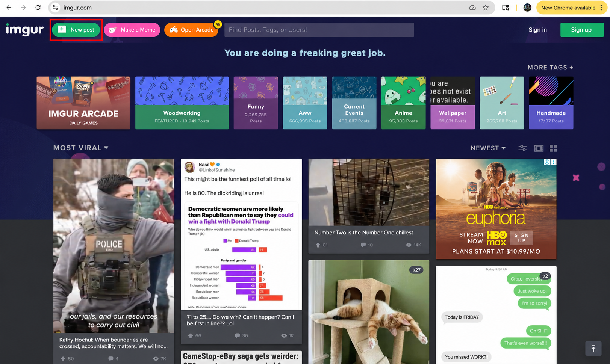The width and height of the screenshot is (610, 364).
Task: Open the ad options dots on euphoria ad
Action: pos(553,162)
